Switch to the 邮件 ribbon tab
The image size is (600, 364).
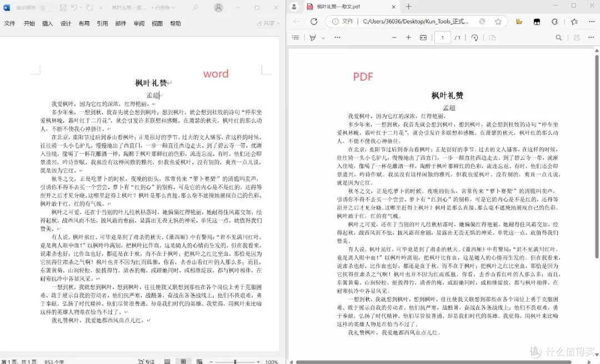(121, 23)
